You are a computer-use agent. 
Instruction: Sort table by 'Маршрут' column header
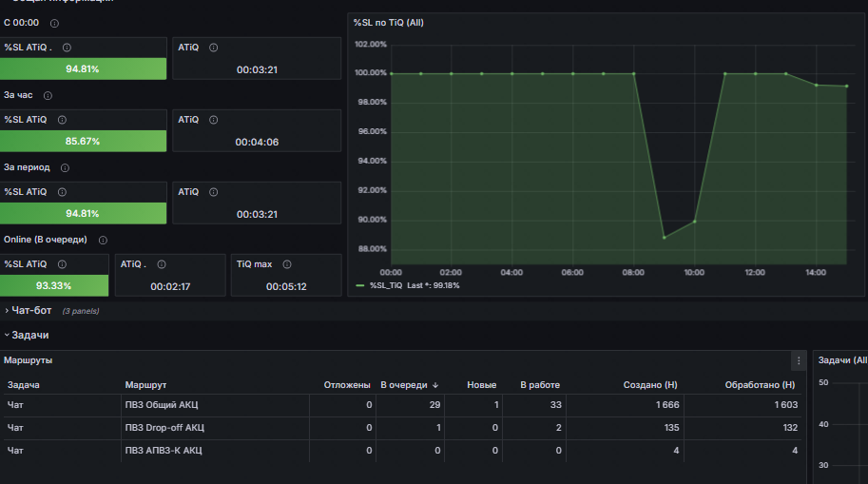(x=145, y=385)
